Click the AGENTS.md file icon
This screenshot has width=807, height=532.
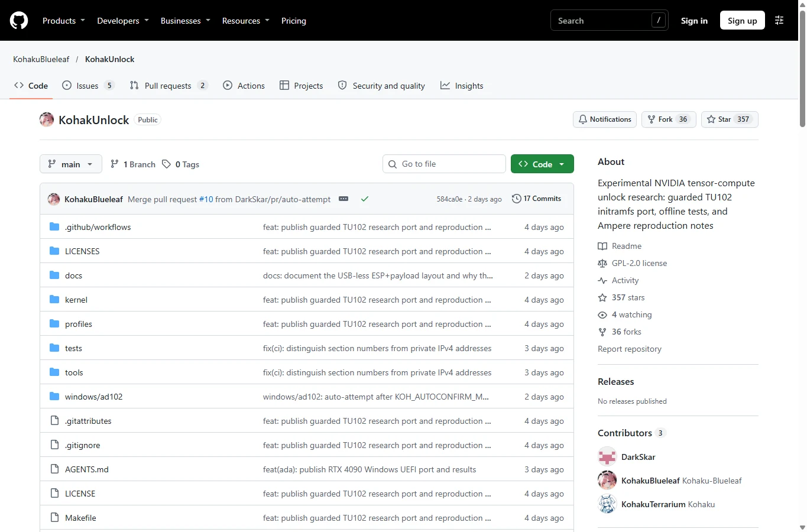coord(54,469)
